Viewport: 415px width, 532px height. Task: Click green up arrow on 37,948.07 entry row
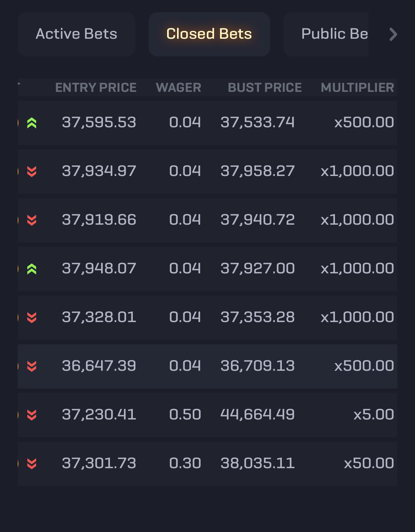(32, 269)
